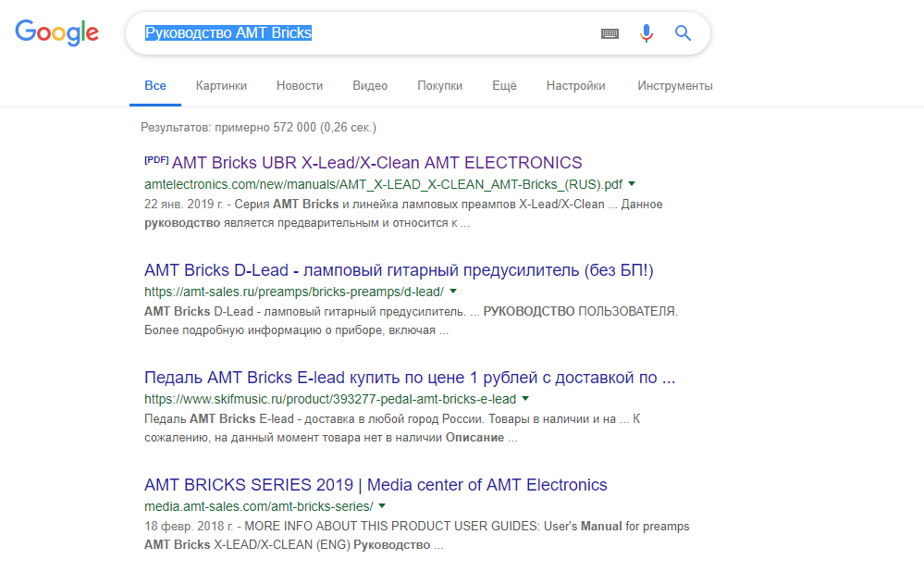Image resolution: width=924 pixels, height=572 pixels.
Task: Switch to the Новости tab
Action: click(x=300, y=85)
